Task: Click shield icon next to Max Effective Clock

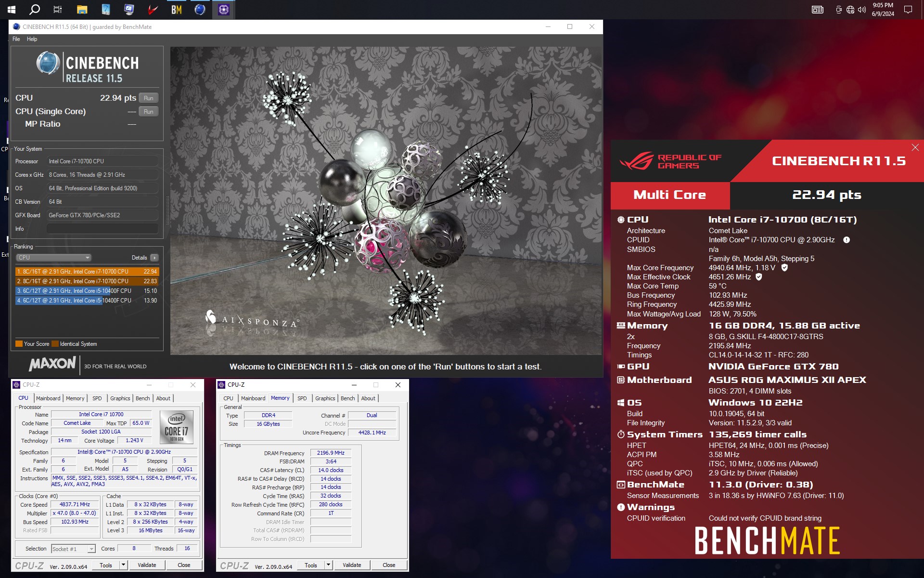Action: click(759, 276)
